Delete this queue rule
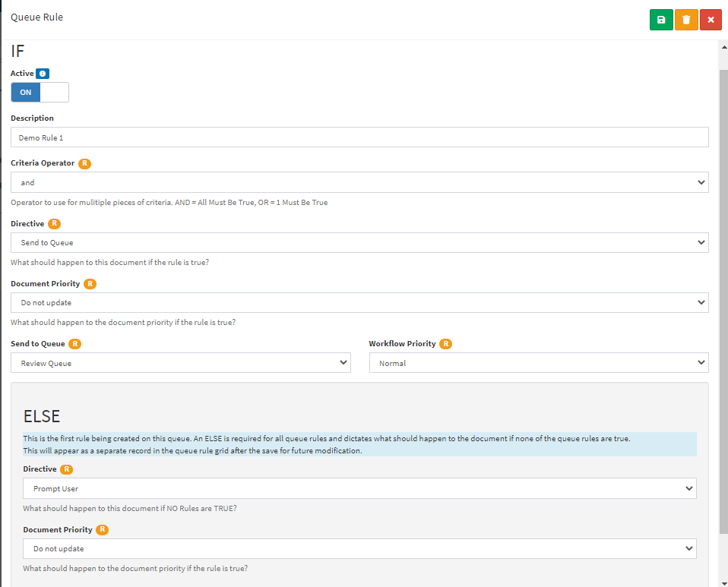Screen dimensions: 728x587 coord(685,20)
